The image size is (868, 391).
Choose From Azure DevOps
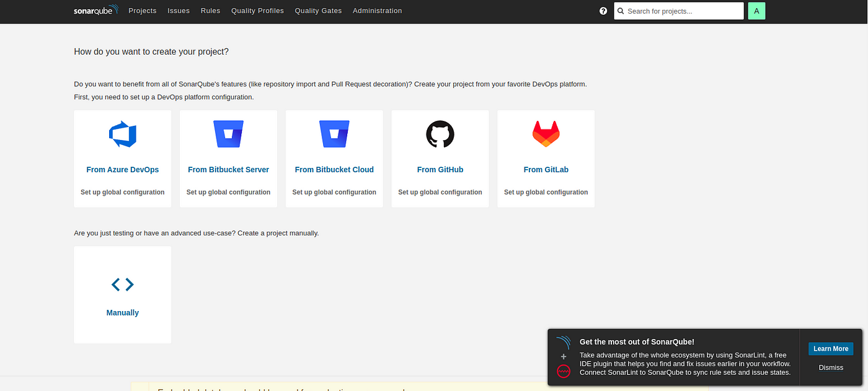(x=123, y=170)
